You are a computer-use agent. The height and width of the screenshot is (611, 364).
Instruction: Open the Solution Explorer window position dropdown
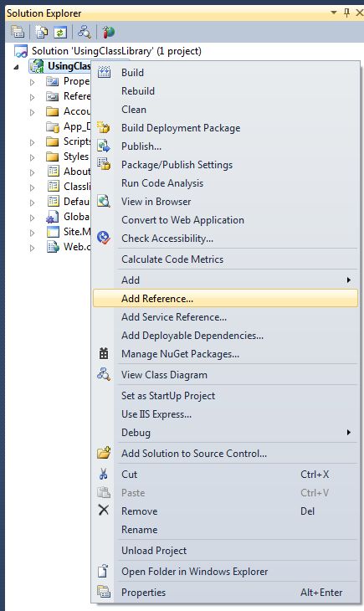[334, 13]
